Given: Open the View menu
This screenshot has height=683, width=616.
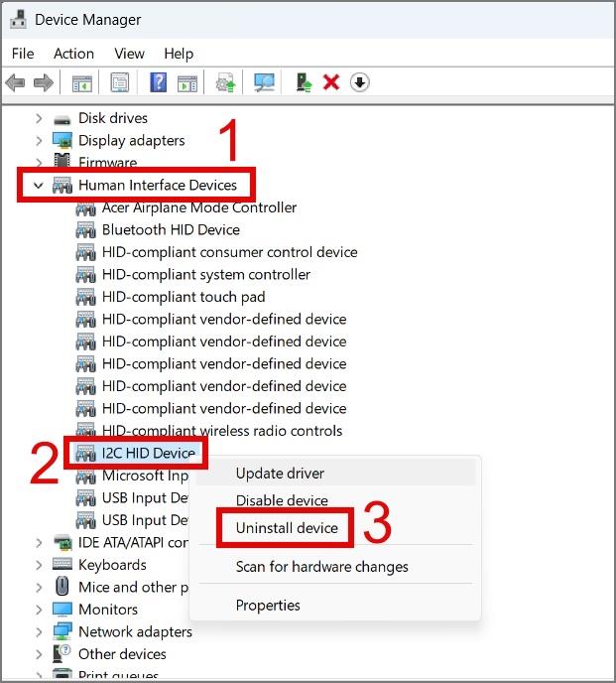Looking at the screenshot, I should [x=129, y=54].
